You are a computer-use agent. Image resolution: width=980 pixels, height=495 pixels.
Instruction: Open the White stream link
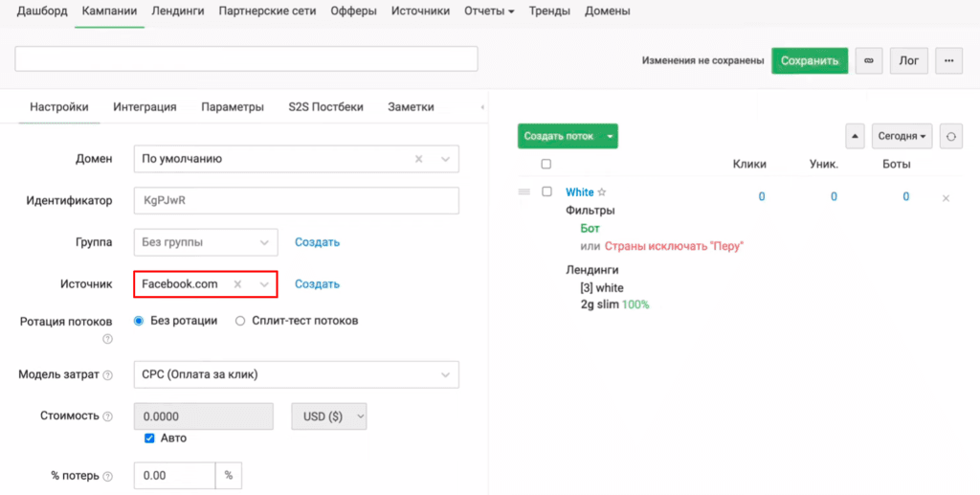coord(580,192)
